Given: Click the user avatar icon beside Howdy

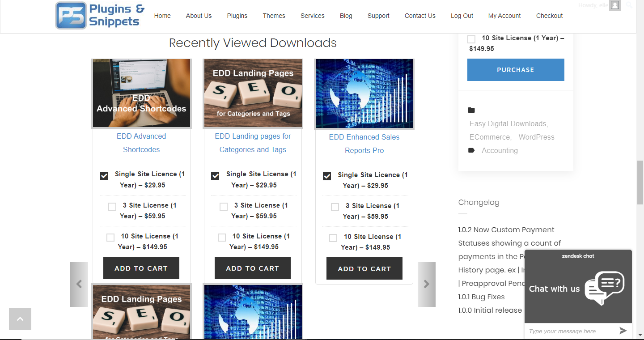Looking at the screenshot, I should 615,5.
